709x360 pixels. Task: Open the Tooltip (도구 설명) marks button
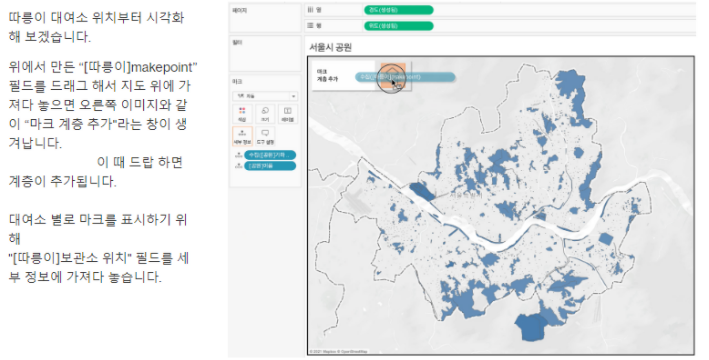click(265, 136)
